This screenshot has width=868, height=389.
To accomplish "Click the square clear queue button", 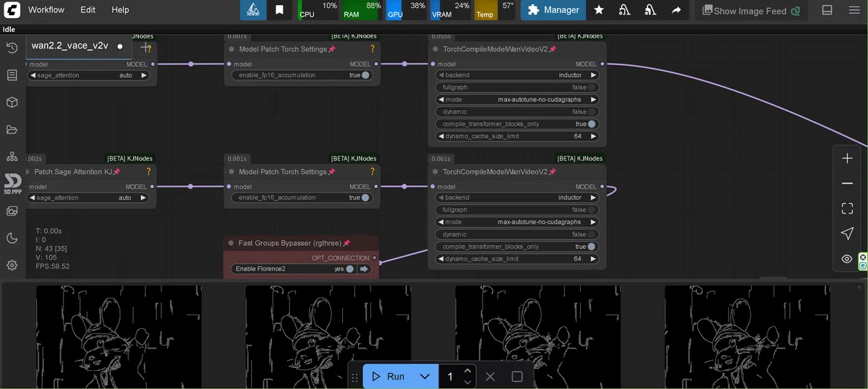I will coord(517,377).
